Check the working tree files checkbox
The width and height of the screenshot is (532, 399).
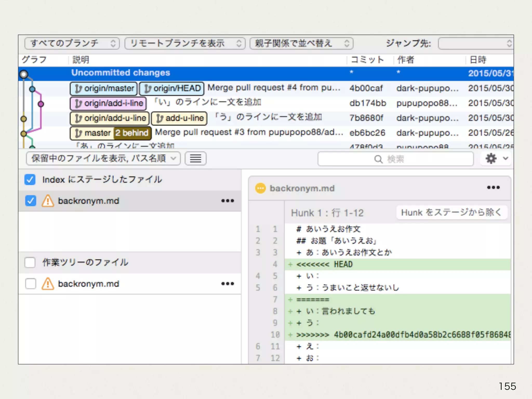click(x=30, y=262)
